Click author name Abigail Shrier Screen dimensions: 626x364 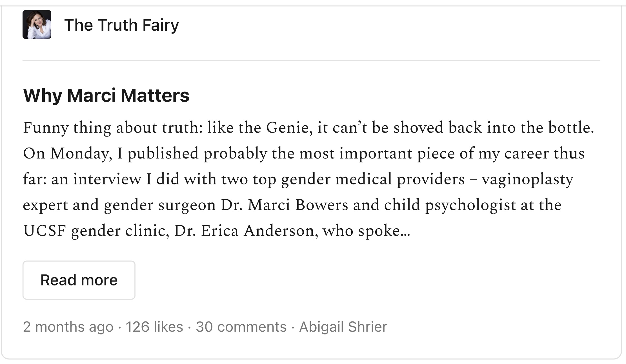[x=343, y=327]
